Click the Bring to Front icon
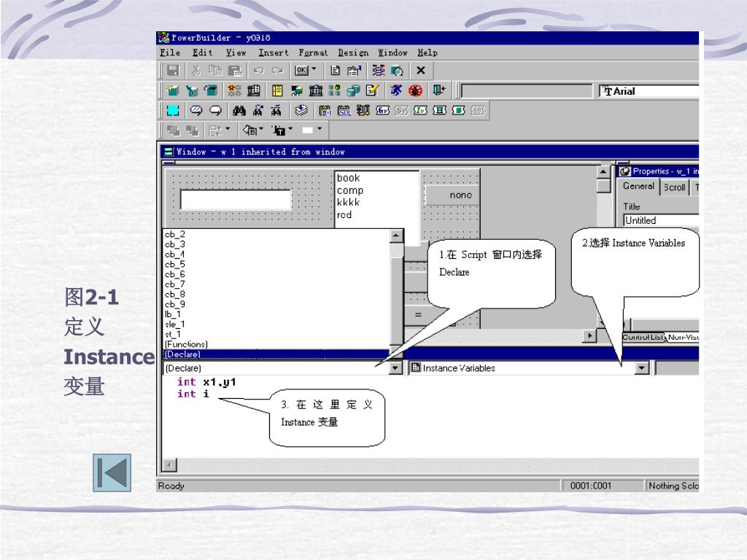The image size is (747, 560). (173, 130)
